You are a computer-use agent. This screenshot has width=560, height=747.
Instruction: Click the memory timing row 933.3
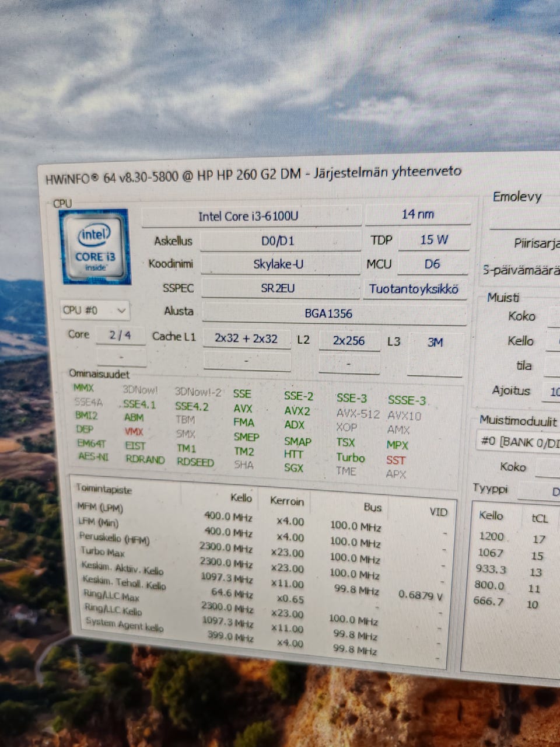tap(491, 568)
